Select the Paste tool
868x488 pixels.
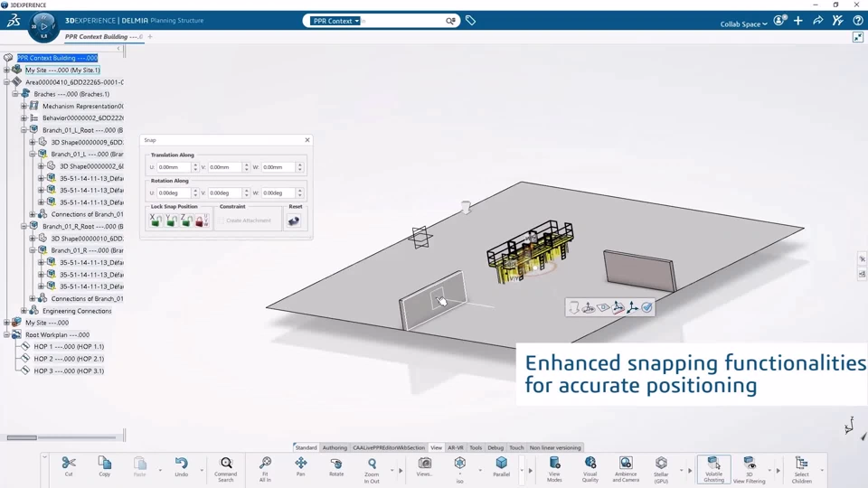[139, 466]
